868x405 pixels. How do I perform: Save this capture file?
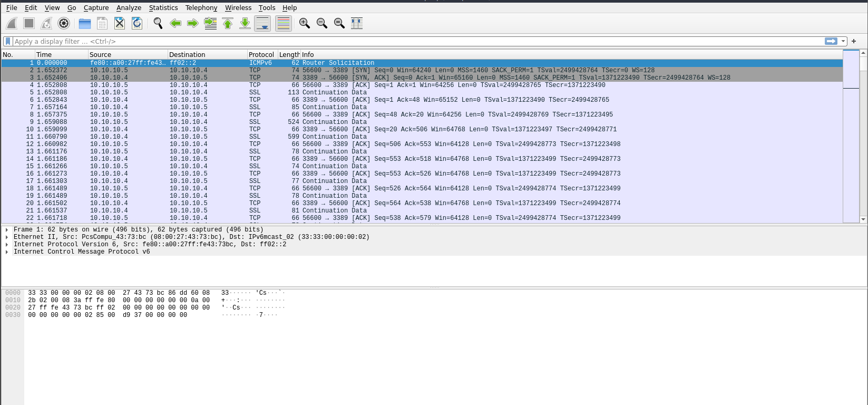click(102, 23)
